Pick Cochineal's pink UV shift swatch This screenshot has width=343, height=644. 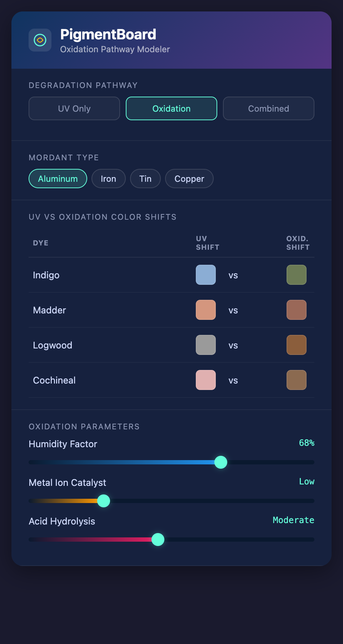click(206, 380)
